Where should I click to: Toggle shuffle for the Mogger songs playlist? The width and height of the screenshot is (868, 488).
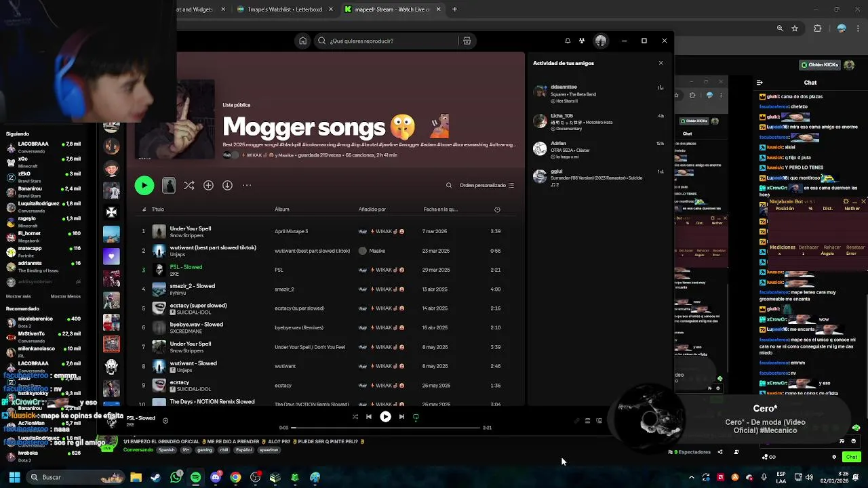click(189, 185)
